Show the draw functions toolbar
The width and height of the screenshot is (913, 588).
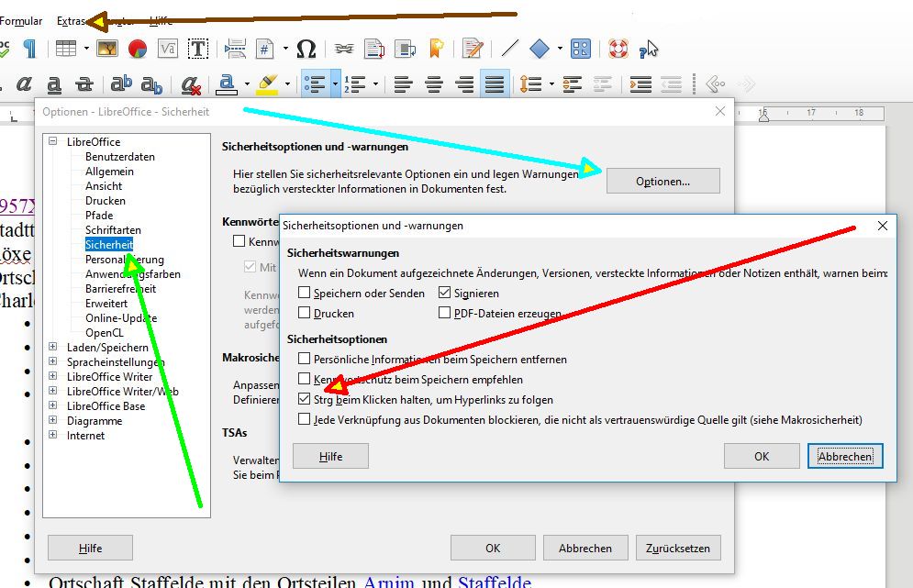point(581,49)
